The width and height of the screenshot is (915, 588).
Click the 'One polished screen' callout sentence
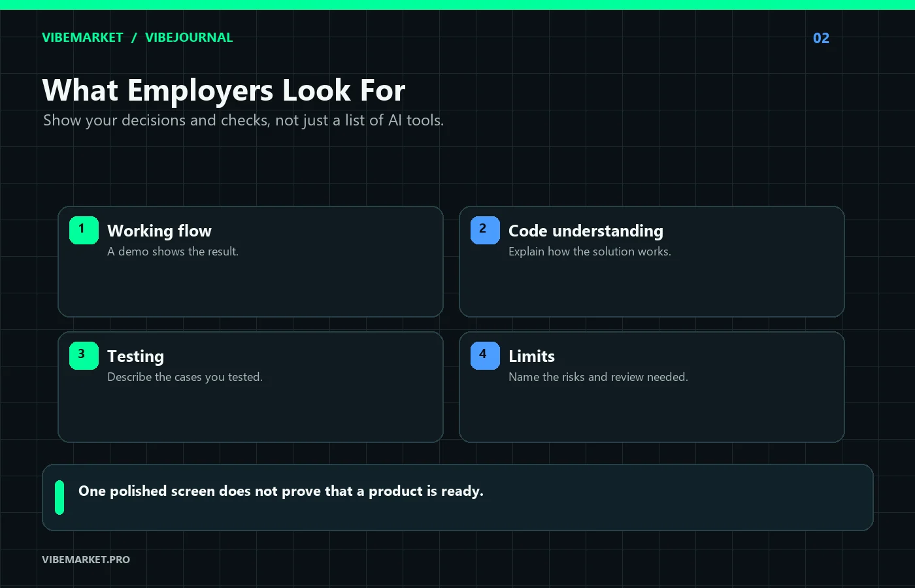pyautogui.click(x=281, y=491)
